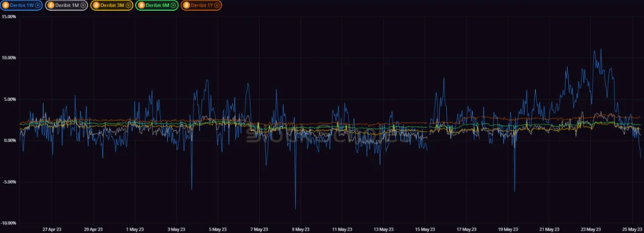Click the 10.00% y-axis label
This screenshot has height=233, width=644.
point(9,57)
